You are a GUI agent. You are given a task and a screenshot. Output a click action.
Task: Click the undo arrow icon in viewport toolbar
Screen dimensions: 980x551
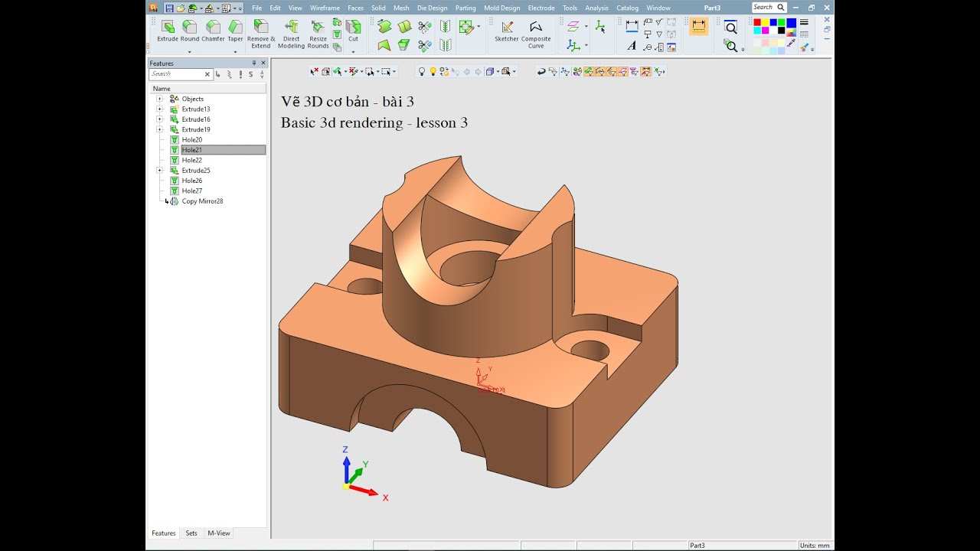541,72
